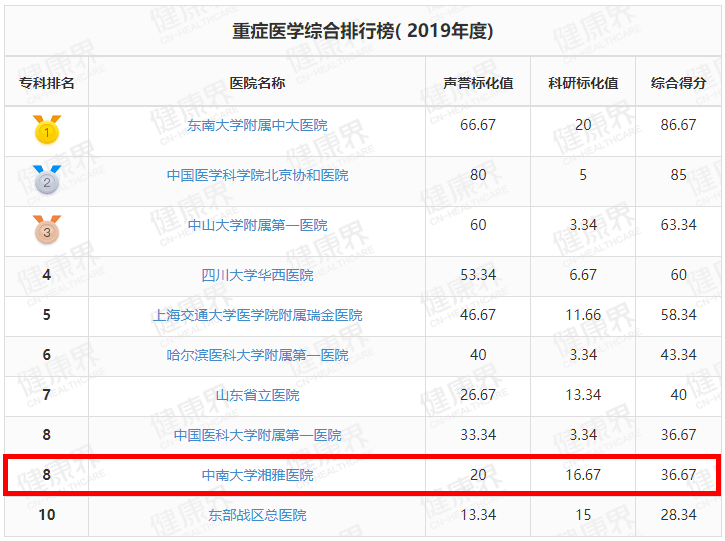This screenshot has height=541, width=725.
Task: Click the rank number 5 cell
Action: 47,315
